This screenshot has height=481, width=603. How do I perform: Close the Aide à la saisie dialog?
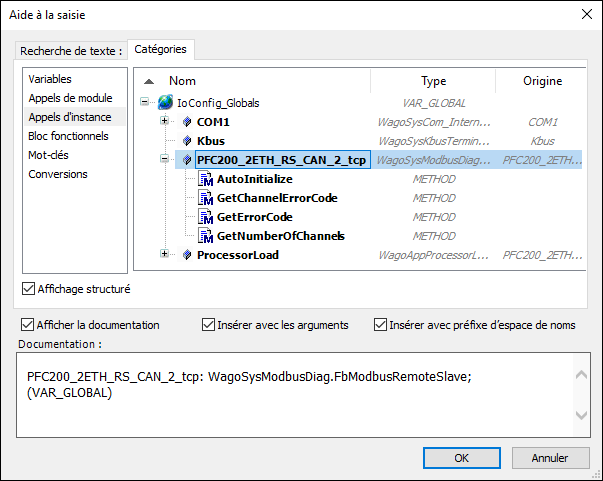(586, 15)
